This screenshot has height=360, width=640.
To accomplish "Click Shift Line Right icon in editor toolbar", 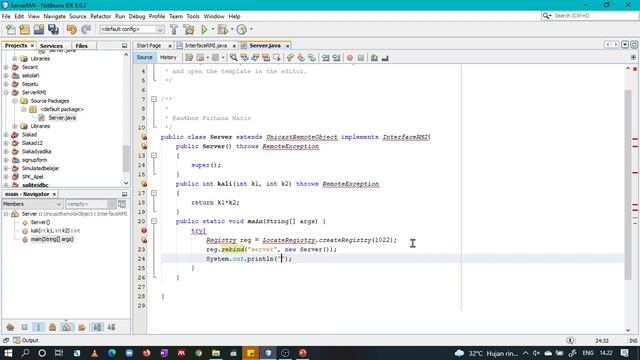I will click(x=336, y=58).
